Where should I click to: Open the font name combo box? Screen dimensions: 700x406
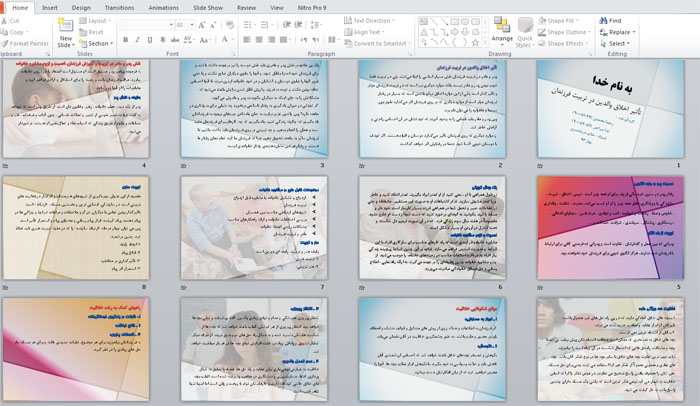[147, 24]
